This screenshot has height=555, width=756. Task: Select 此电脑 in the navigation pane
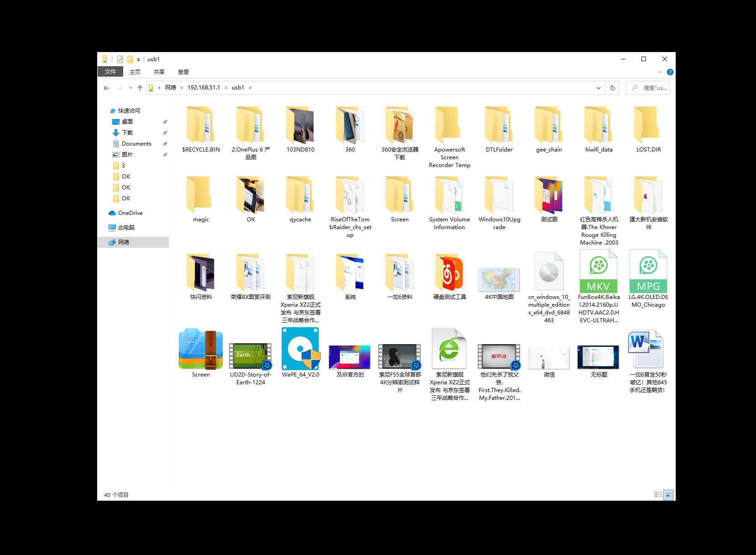(126, 228)
